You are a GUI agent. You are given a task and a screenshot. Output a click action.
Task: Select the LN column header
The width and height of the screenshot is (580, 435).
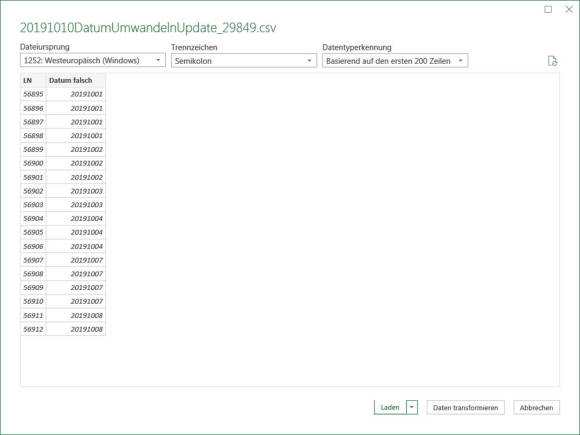[33, 80]
